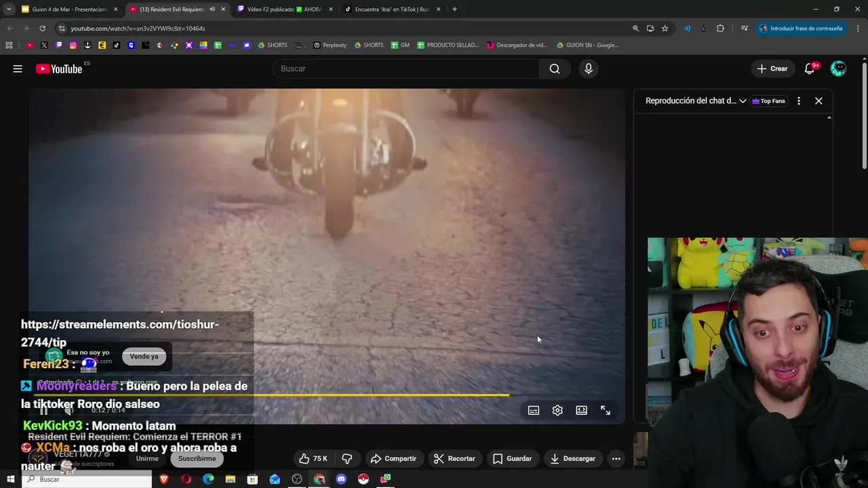Open the Crear upload menu

[x=772, y=68]
